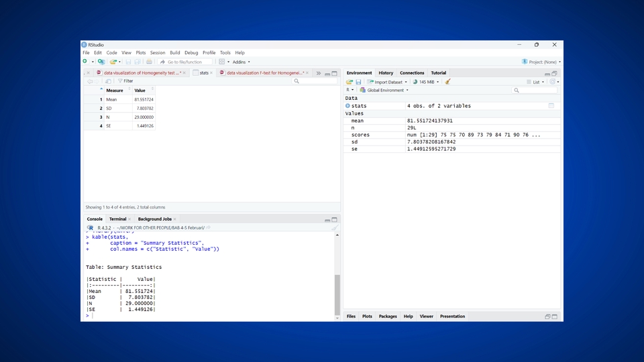Expand the recent files dropdown arrow
Screen dimensions: 644x362
[119, 62]
